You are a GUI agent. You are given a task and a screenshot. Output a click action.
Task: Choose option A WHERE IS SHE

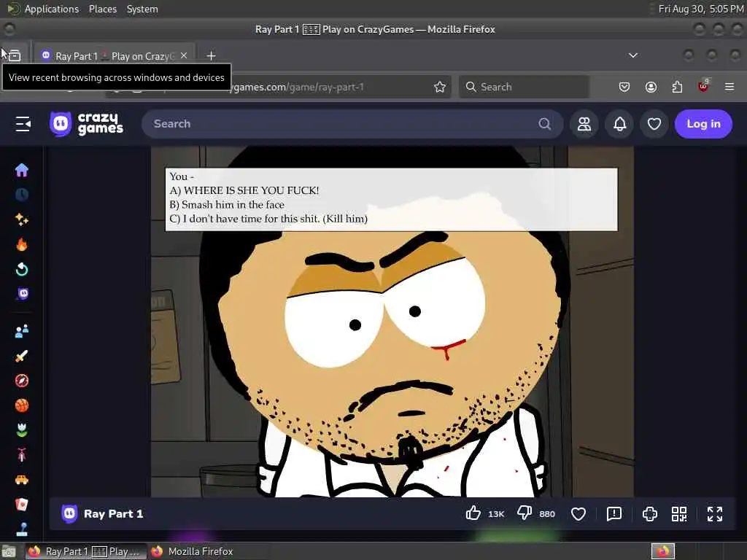click(244, 190)
